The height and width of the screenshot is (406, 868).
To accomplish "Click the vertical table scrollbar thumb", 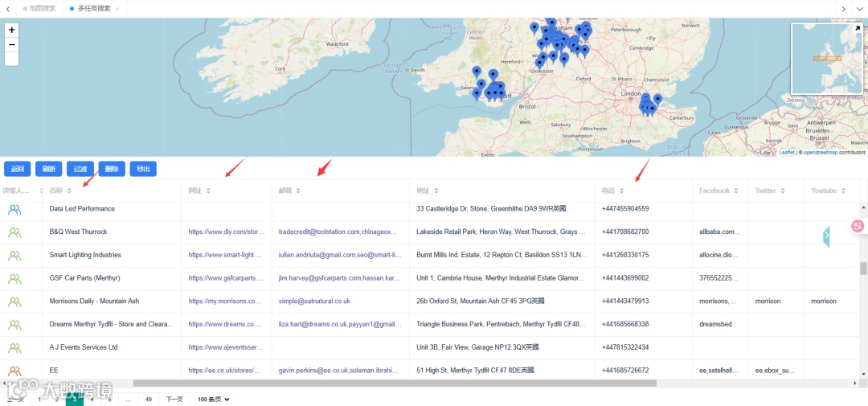I will 863,268.
